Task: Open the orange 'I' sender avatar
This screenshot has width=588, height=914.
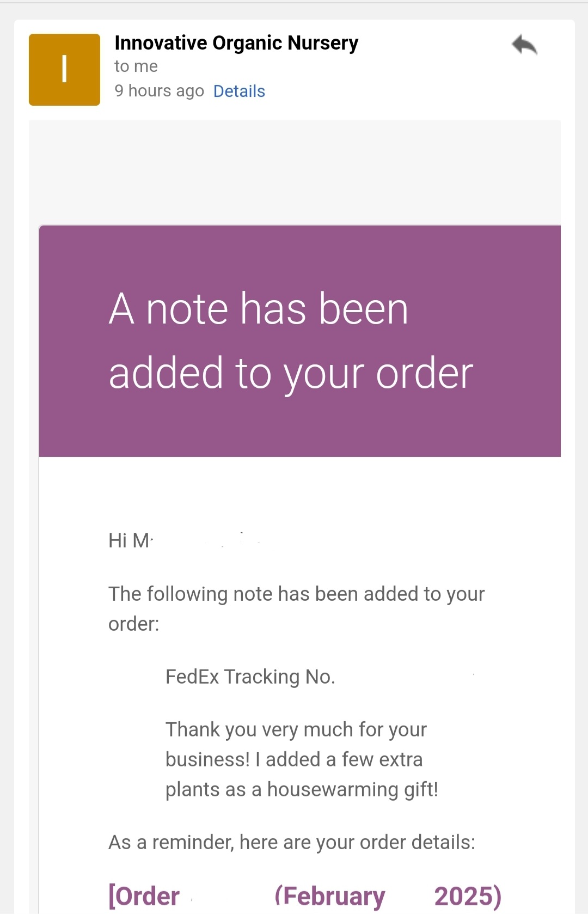Action: [64, 70]
